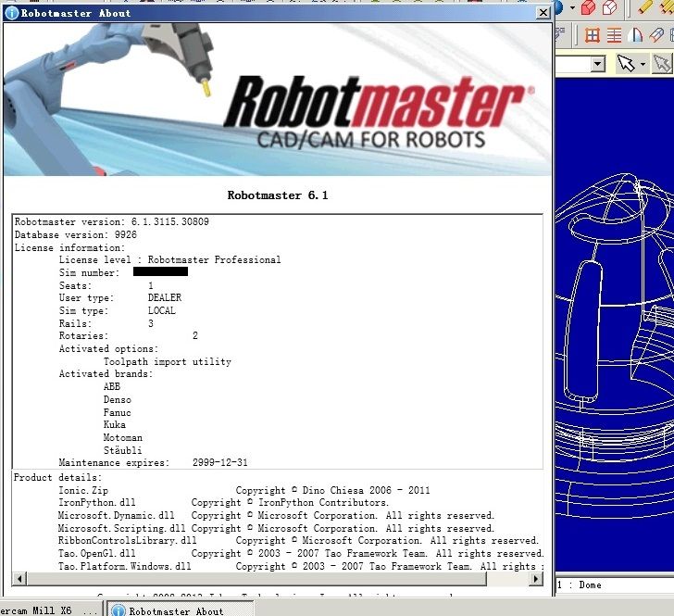
Task: Click the 'Sim type: LOCAL' line
Action: click(x=118, y=310)
